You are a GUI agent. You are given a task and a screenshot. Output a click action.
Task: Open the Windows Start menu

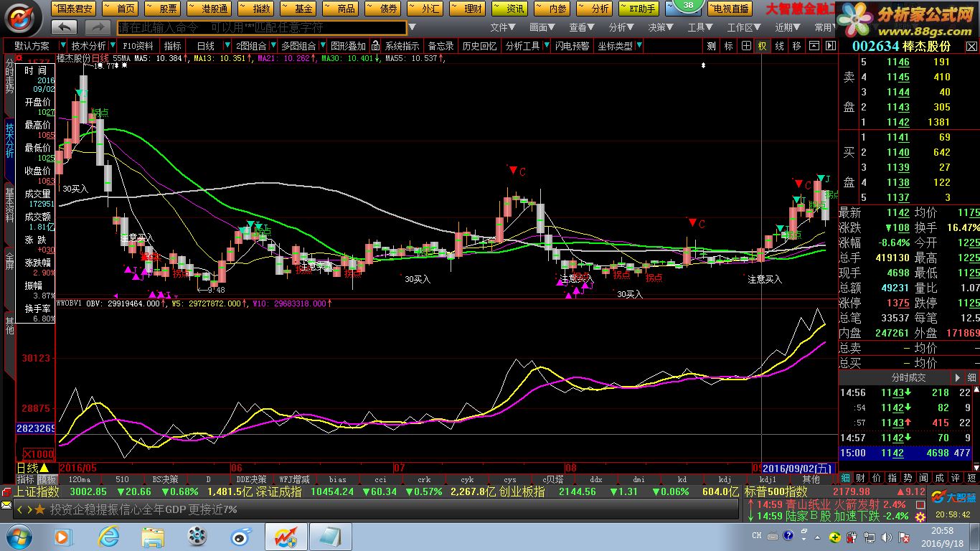[x=19, y=536]
